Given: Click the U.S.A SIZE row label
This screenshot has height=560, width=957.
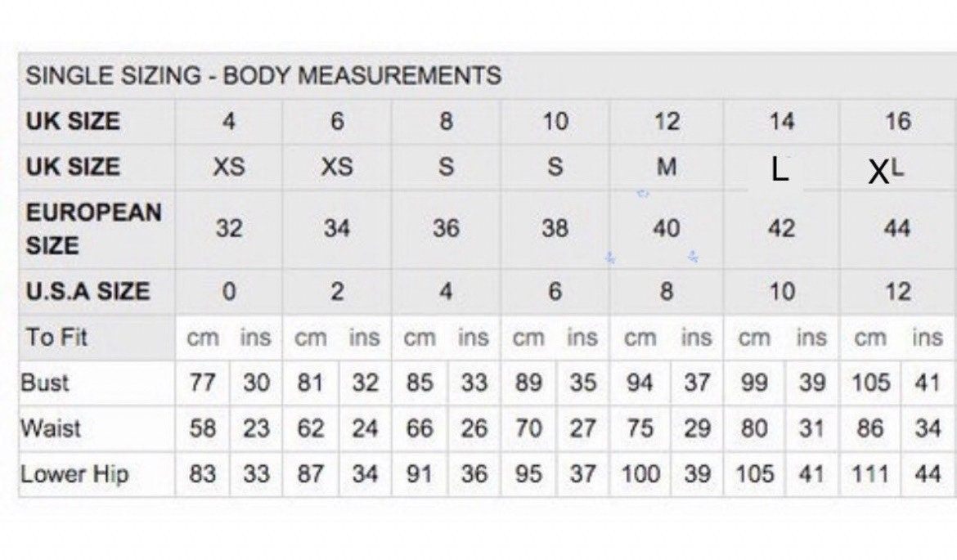Looking at the screenshot, I should [x=88, y=291].
